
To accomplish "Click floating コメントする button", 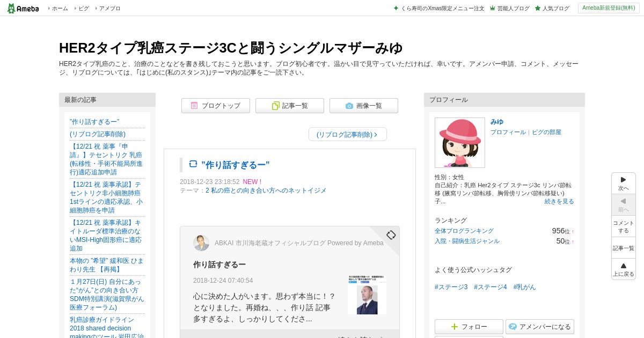I will pyautogui.click(x=624, y=226).
